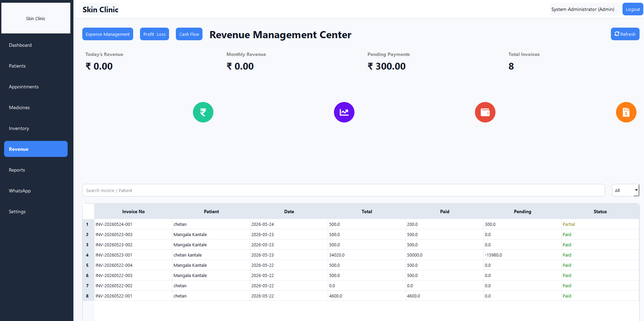Image resolution: width=644 pixels, height=321 pixels.
Task: Click the Pending column header
Action: pyautogui.click(x=523, y=211)
